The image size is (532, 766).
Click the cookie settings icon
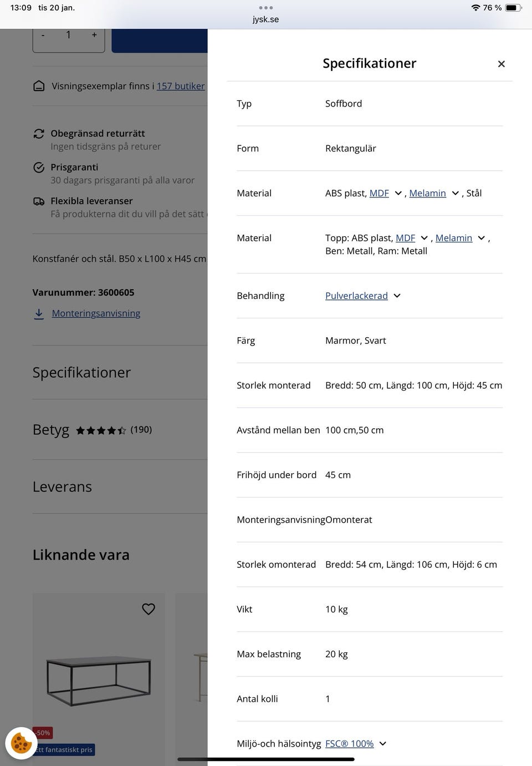(21, 743)
